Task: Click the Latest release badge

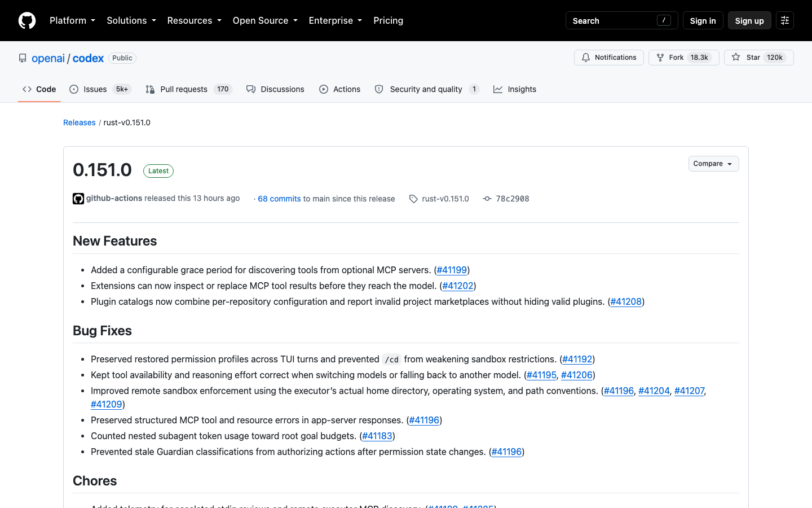Action: 158,171
